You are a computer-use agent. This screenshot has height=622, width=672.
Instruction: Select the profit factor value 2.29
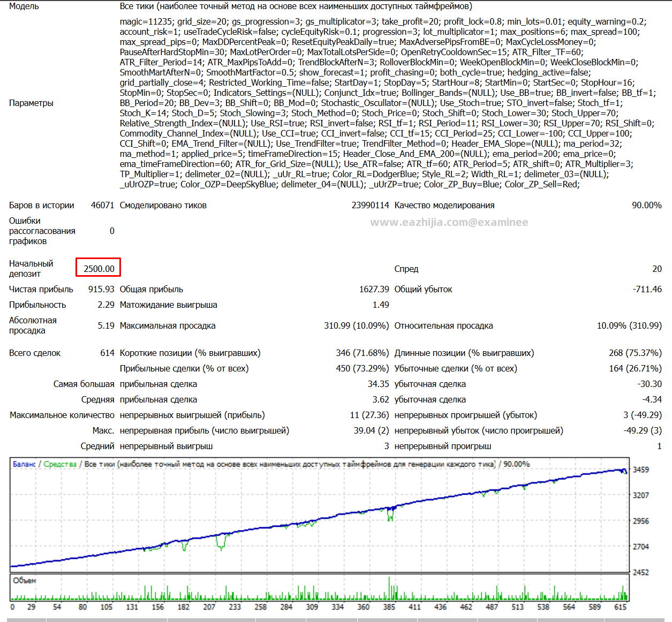[106, 305]
